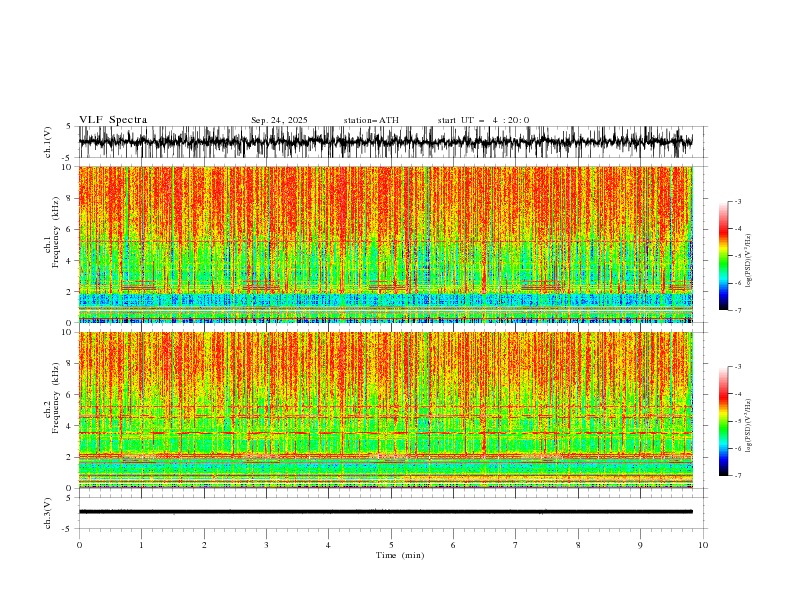The image size is (792, 612).
Task: Click the time axis tick label "1"
Action: coord(141,545)
